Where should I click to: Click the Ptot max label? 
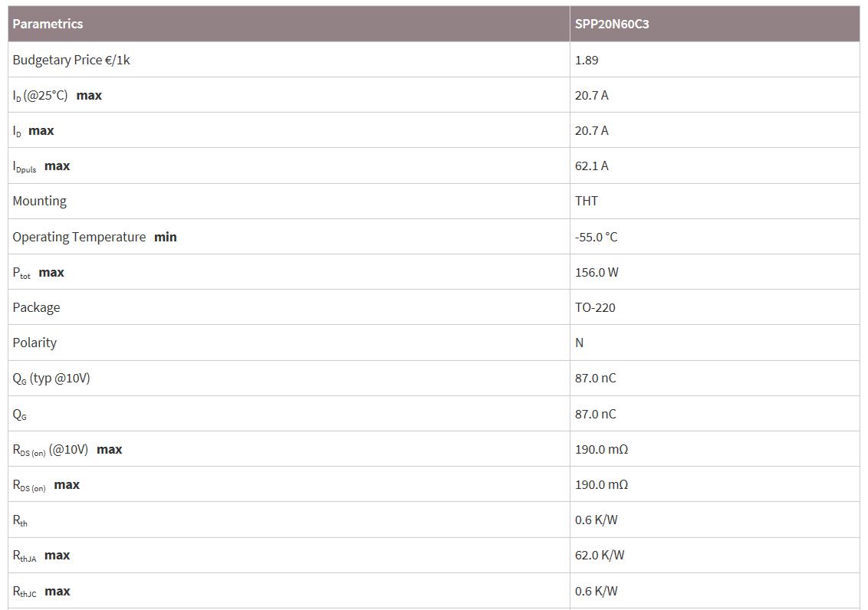(38, 273)
